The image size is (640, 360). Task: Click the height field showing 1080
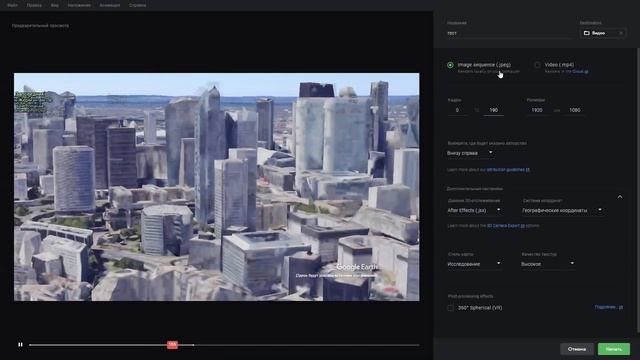click(x=575, y=110)
